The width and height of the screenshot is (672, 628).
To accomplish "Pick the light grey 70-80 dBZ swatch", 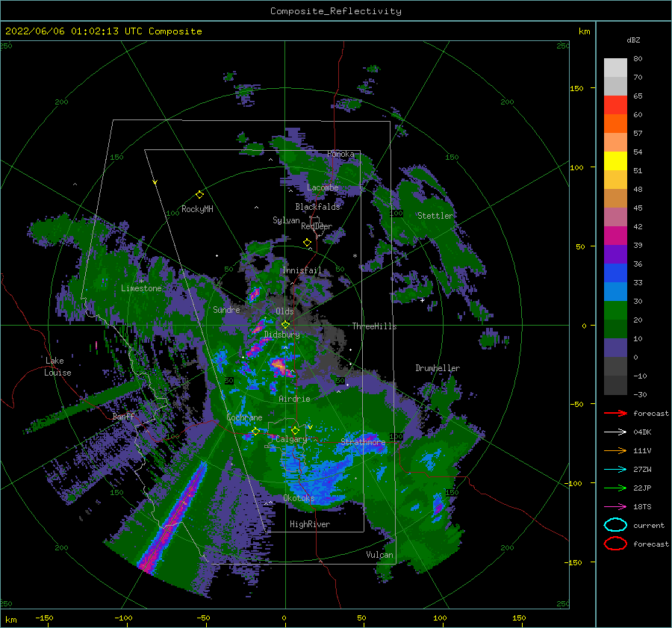I will pos(615,68).
